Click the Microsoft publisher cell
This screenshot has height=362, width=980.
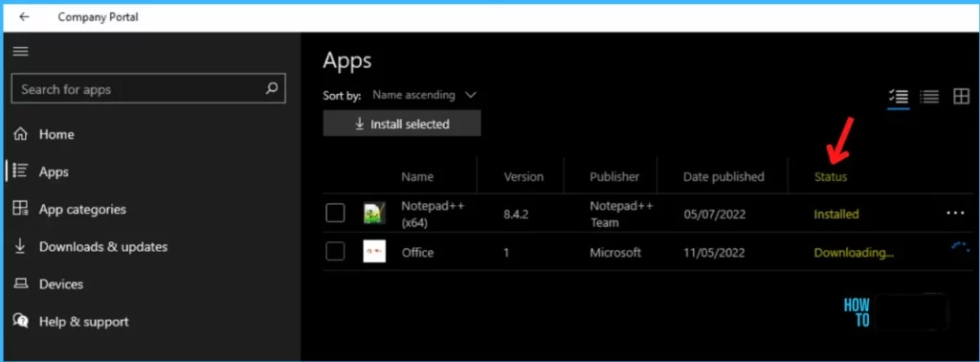point(615,253)
